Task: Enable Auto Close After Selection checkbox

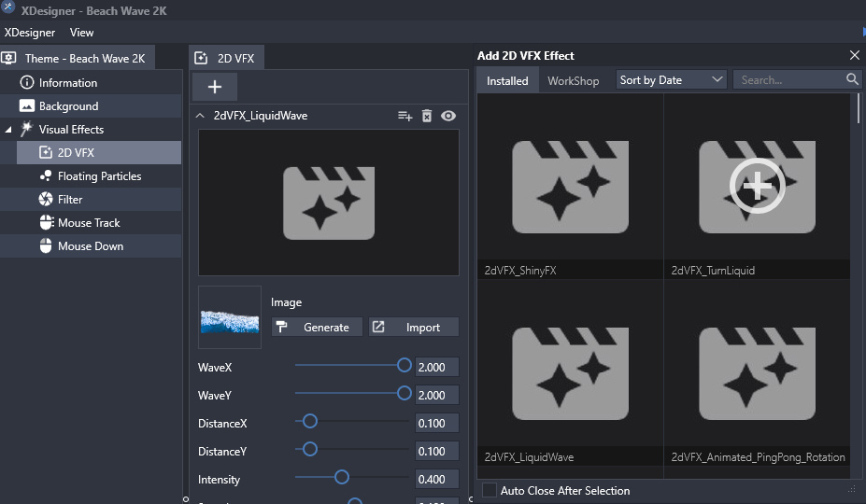Action: (x=490, y=490)
